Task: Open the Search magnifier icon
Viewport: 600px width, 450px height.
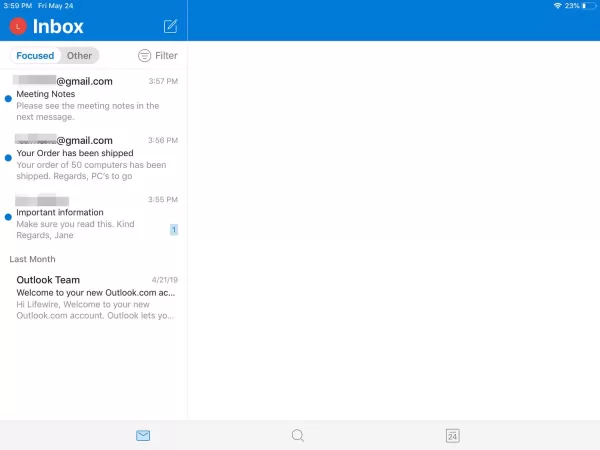Action: pyautogui.click(x=297, y=436)
